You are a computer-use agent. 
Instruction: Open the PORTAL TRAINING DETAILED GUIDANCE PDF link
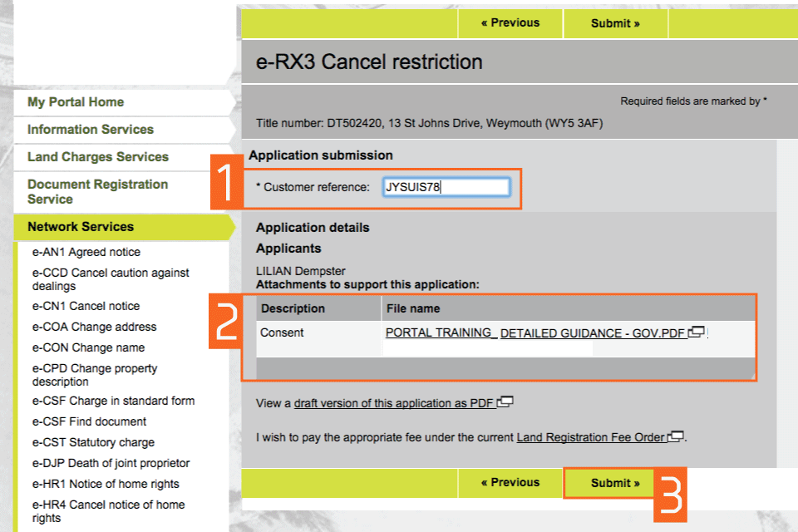(x=535, y=333)
